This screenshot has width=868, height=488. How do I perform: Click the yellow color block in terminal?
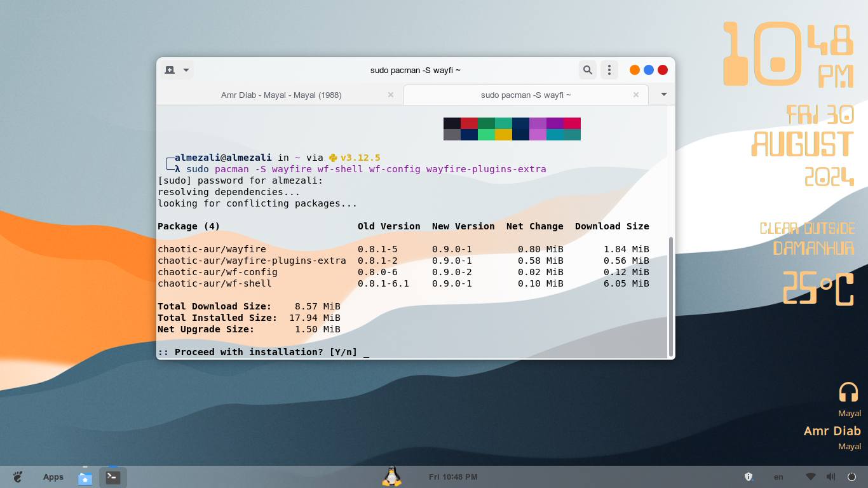click(503, 135)
